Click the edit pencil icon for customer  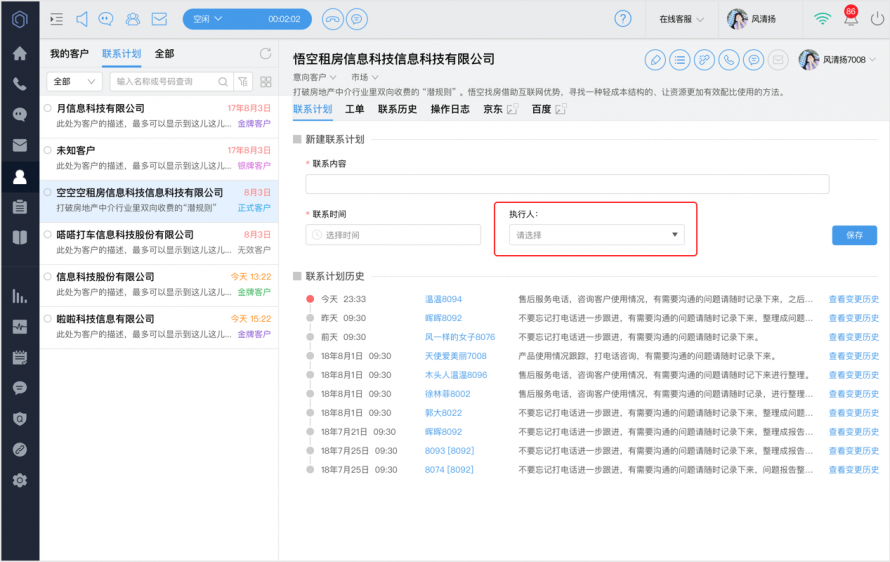pyautogui.click(x=655, y=60)
